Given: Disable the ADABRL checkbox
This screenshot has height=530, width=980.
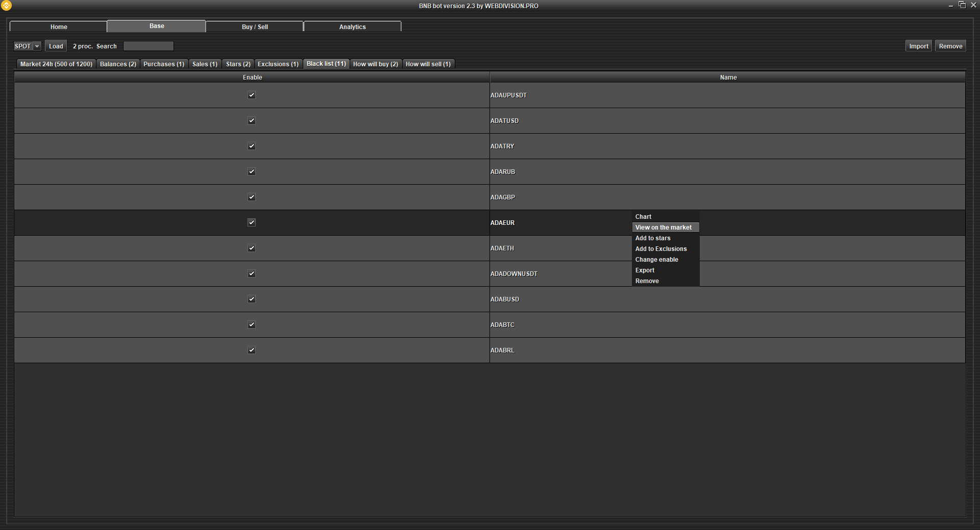Looking at the screenshot, I should point(251,350).
